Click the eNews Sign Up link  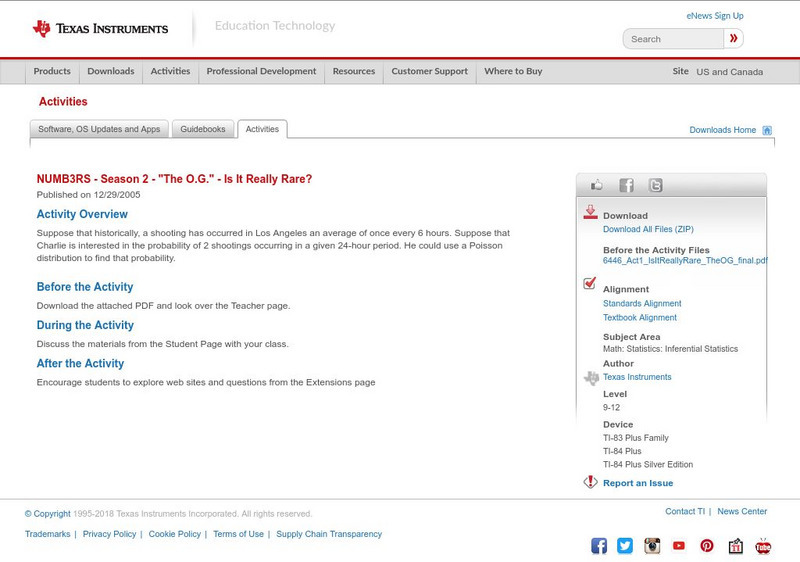pyautogui.click(x=715, y=16)
